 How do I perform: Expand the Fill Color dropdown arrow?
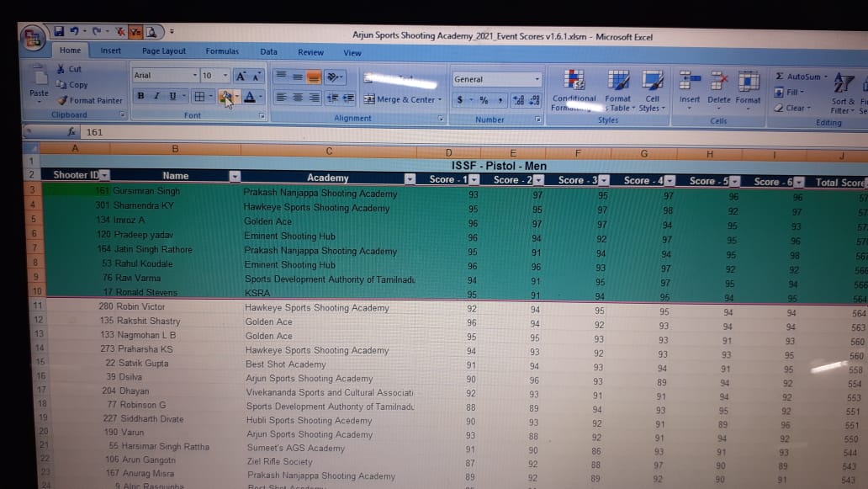[x=237, y=97]
